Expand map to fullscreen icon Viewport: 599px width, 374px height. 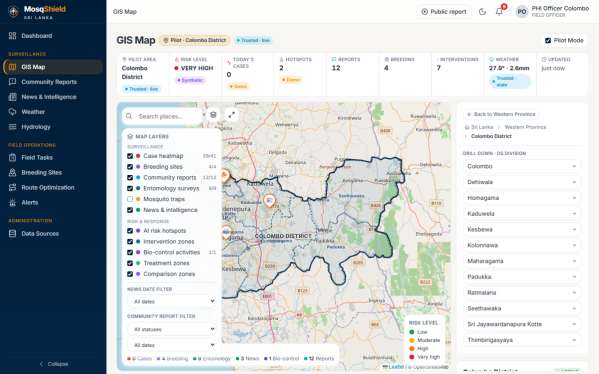[232, 115]
